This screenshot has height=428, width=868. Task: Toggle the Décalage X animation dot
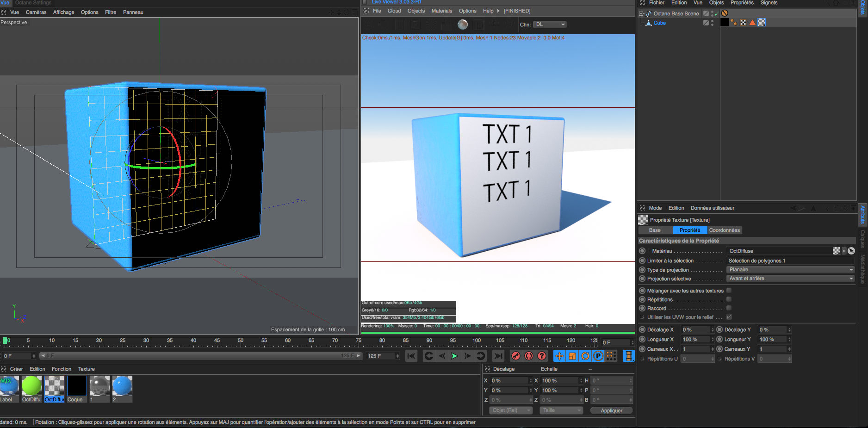(x=642, y=329)
